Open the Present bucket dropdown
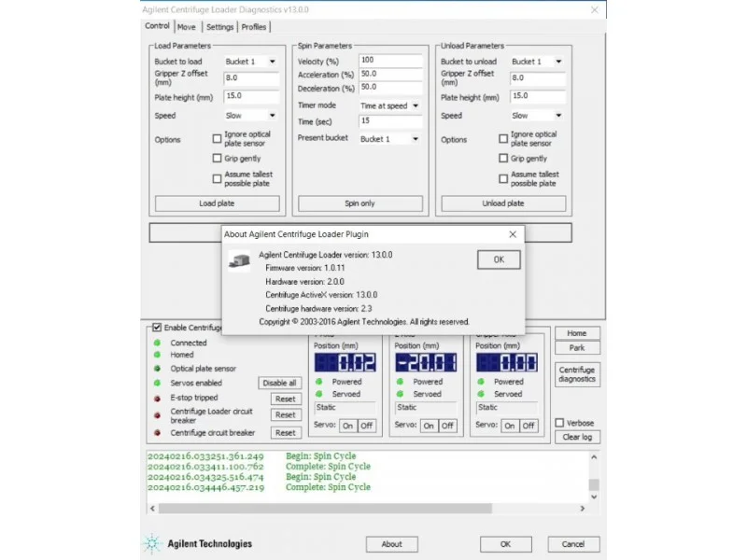 tap(389, 138)
